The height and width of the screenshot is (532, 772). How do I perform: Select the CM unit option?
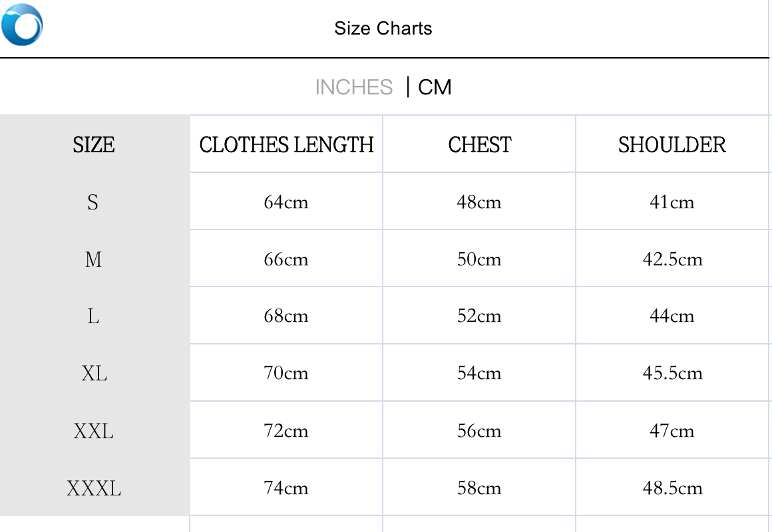click(435, 87)
